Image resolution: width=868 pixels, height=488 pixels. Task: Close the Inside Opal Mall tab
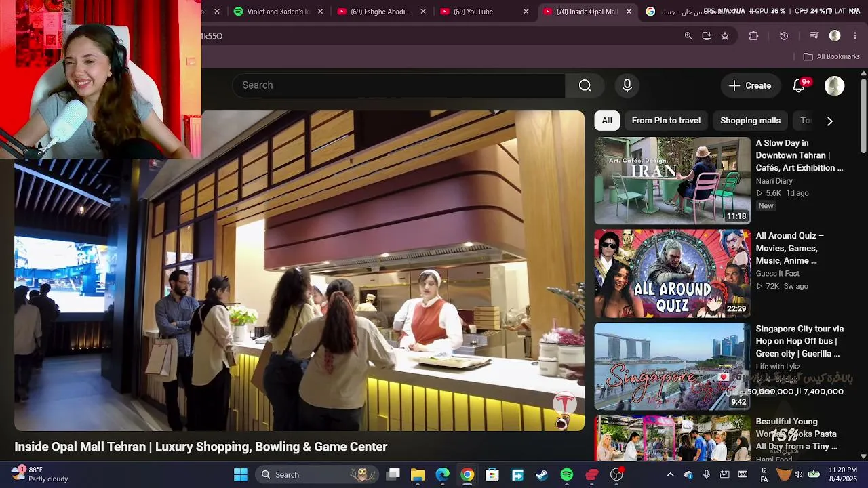pyautogui.click(x=629, y=12)
